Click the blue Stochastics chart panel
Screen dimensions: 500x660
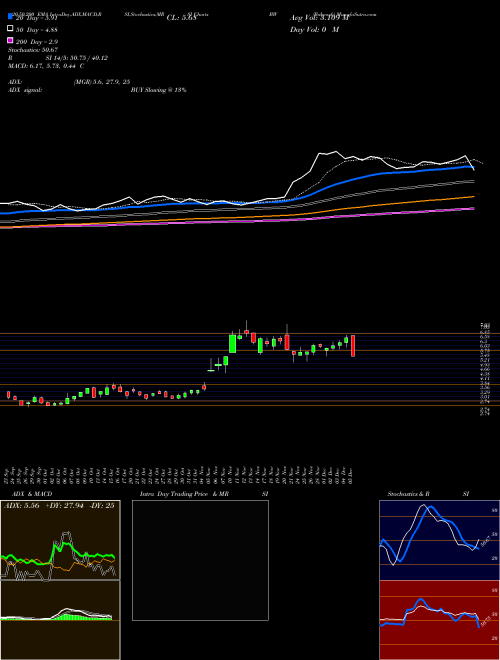click(x=439, y=540)
